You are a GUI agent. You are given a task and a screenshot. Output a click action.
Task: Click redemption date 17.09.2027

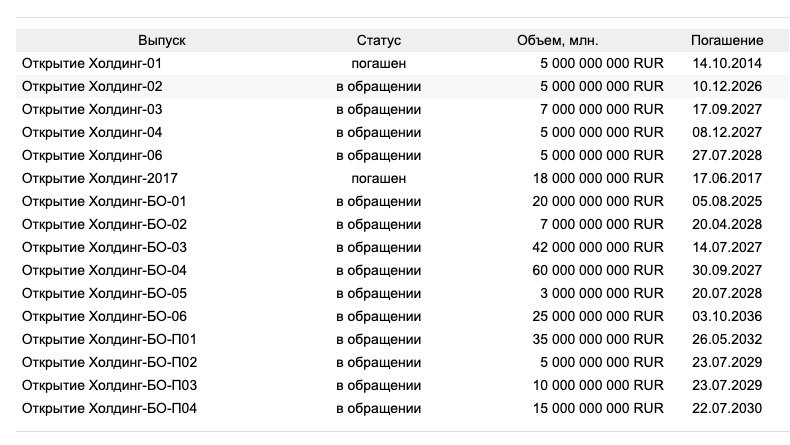point(727,109)
